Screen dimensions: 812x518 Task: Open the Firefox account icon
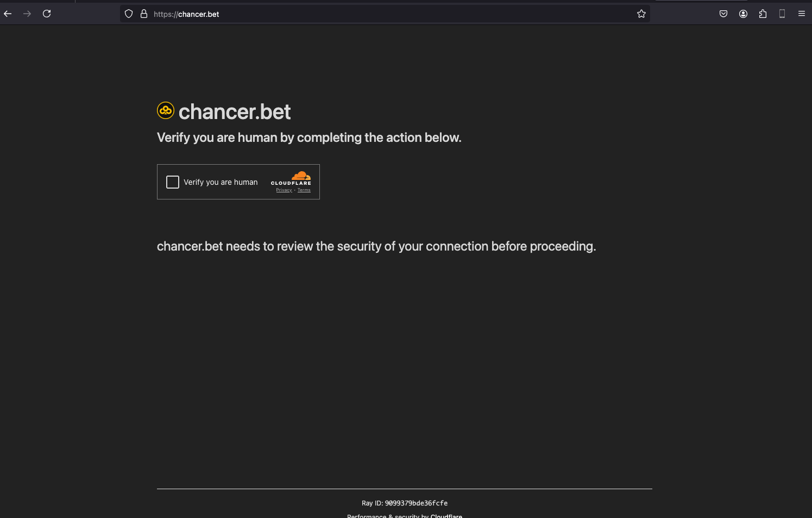coord(743,14)
